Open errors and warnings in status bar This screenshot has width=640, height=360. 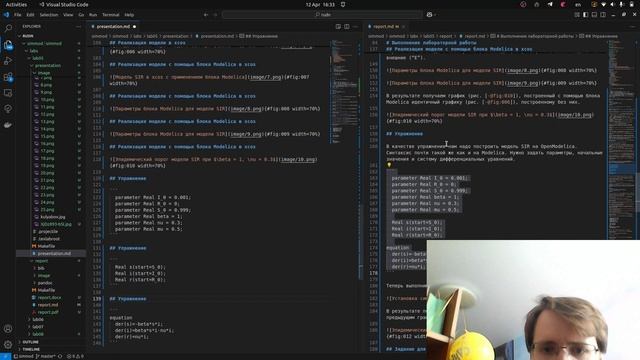coord(75,356)
